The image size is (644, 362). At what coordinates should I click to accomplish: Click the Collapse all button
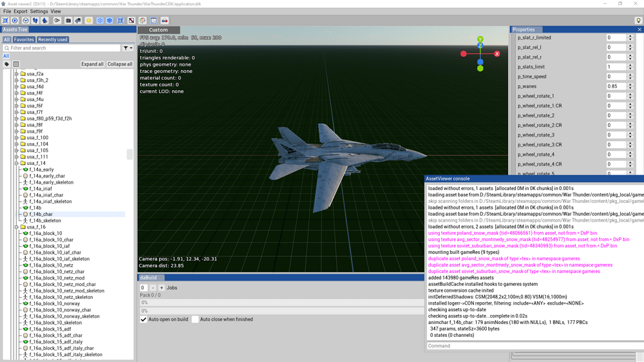tap(120, 64)
